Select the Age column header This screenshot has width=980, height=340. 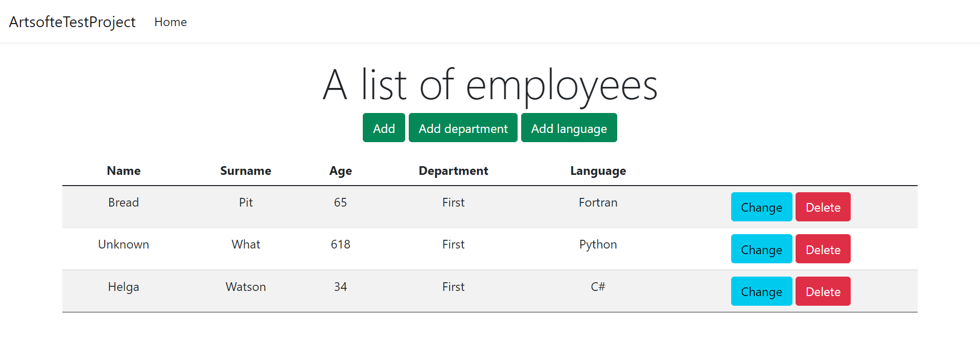[340, 171]
